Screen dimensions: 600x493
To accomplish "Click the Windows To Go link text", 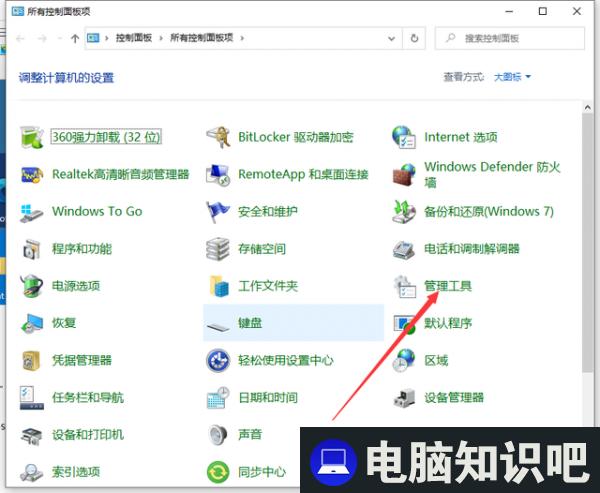I will point(97,211).
